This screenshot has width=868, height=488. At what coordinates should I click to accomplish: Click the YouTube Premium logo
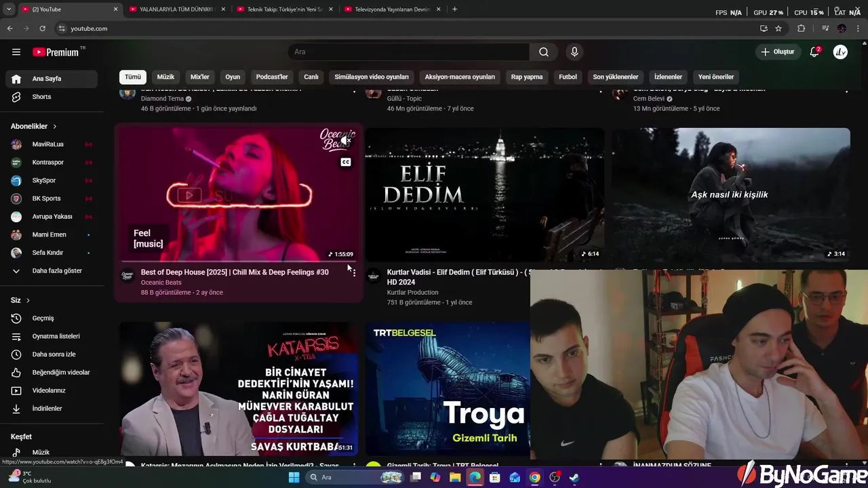[x=58, y=52]
